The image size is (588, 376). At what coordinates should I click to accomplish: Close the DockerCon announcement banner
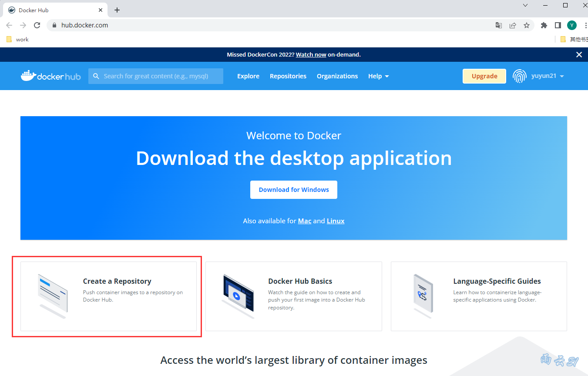pos(579,55)
